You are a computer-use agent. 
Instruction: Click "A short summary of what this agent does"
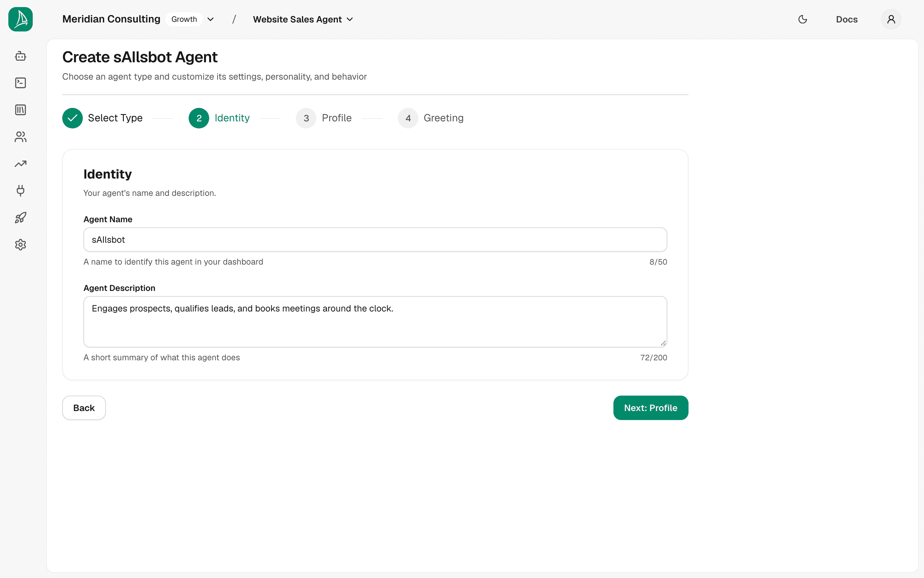[x=161, y=357]
